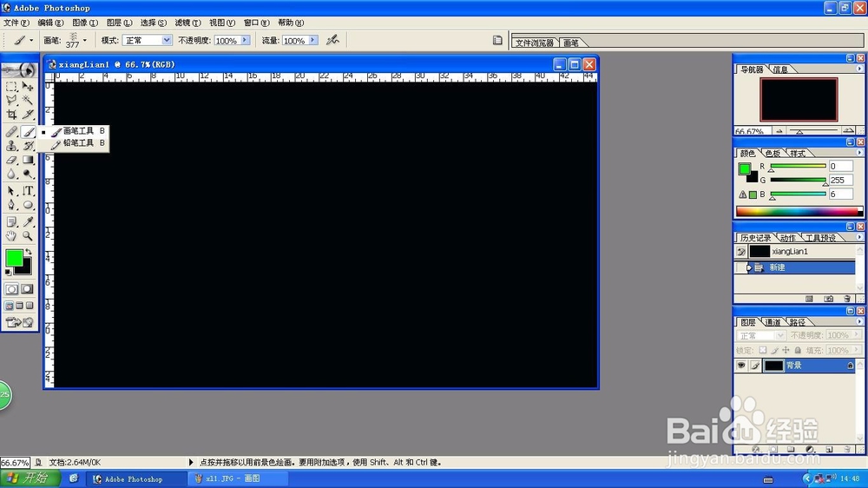868x488 pixels.
Task: Open the 文件浏览器 tab in palette well
Action: pyautogui.click(x=534, y=43)
